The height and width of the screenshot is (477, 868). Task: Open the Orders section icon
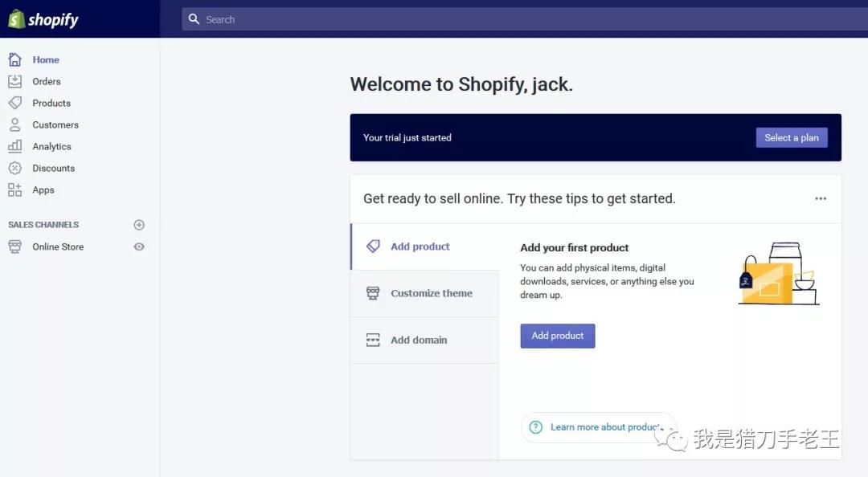click(16, 81)
